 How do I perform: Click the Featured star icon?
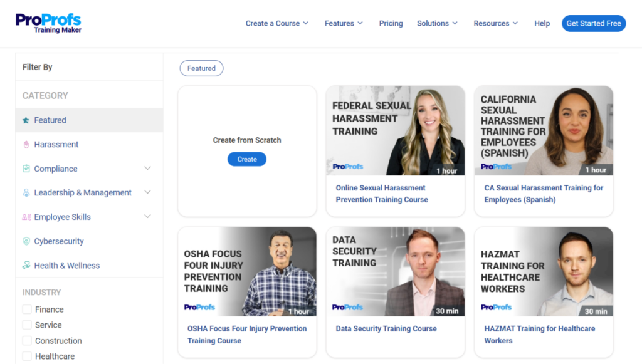(26, 120)
